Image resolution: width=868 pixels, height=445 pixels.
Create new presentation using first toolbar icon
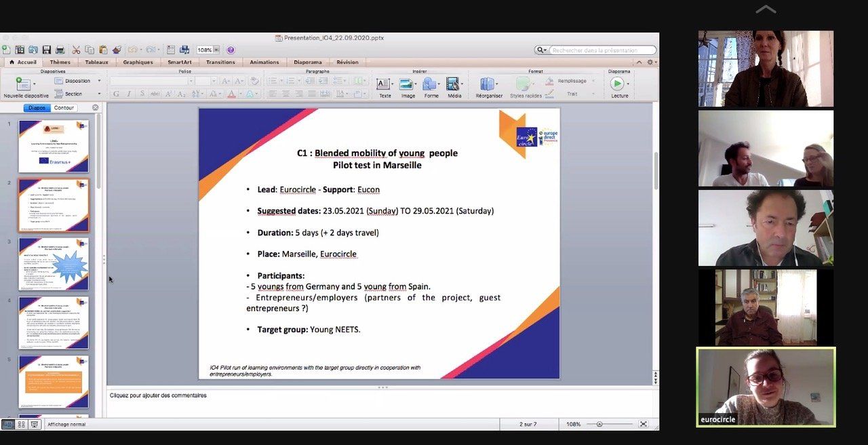point(6,50)
